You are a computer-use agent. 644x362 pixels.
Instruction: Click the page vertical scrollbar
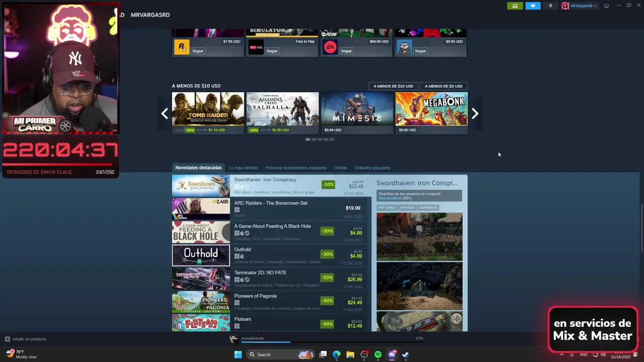(x=641, y=229)
